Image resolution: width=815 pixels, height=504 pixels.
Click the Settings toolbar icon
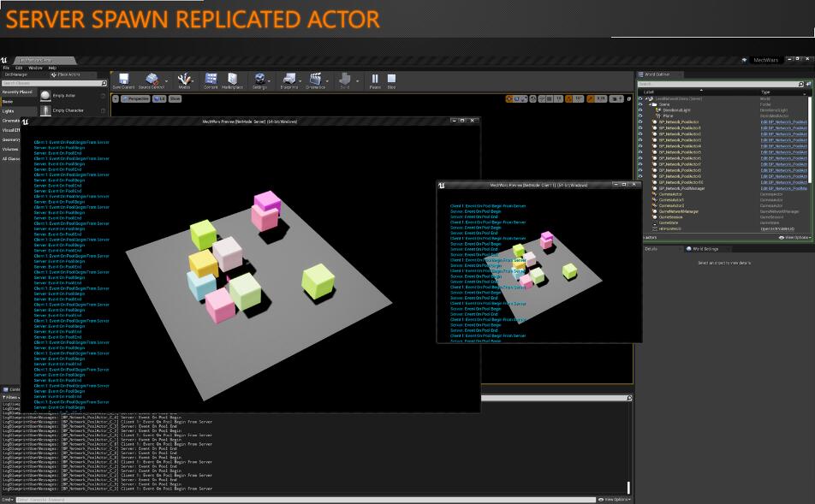[259, 80]
